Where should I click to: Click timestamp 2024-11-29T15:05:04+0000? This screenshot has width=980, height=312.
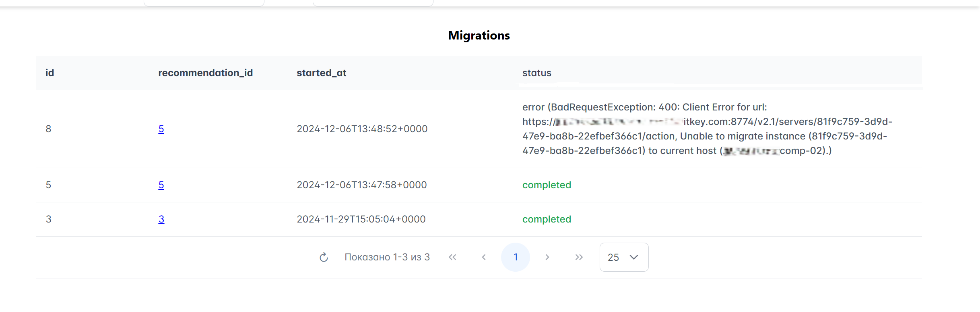[x=361, y=219]
